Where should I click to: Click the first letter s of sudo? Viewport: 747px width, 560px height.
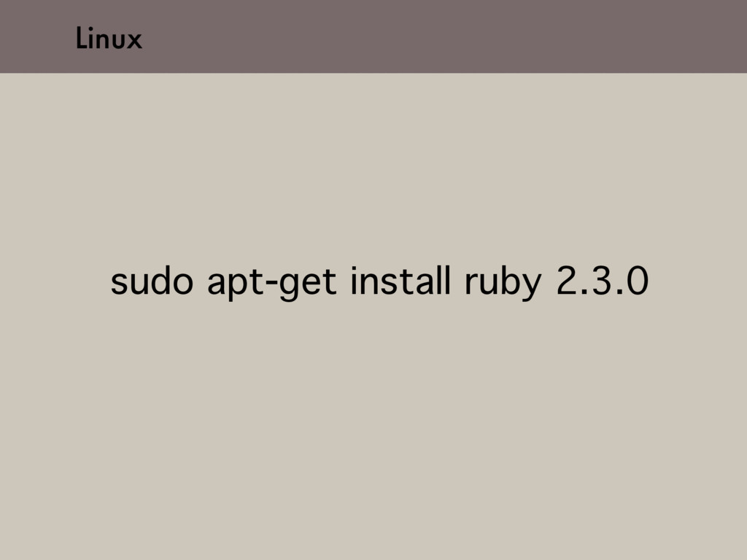(119, 284)
